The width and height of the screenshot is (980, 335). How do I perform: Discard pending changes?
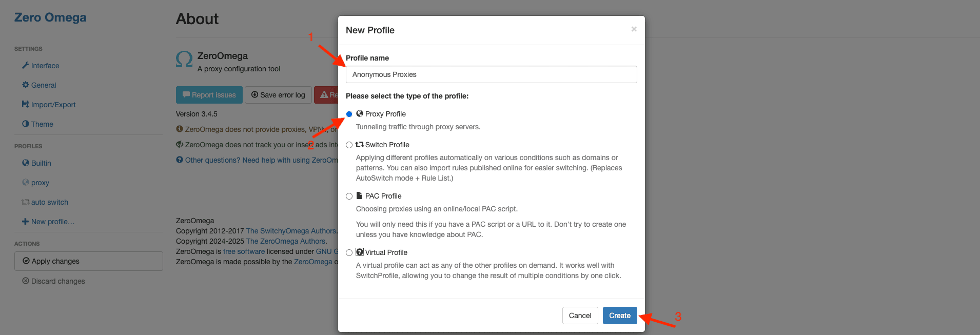[53, 281]
